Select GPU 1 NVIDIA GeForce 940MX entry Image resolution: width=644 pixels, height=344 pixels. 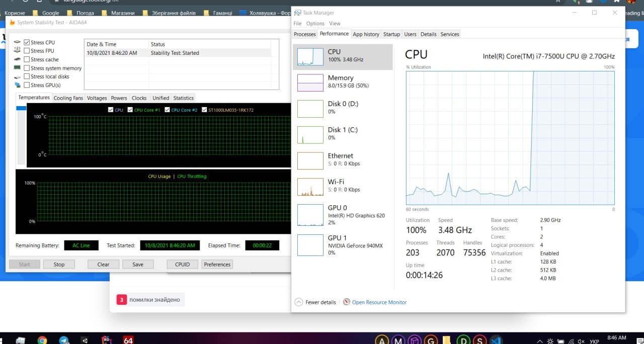tap(343, 245)
